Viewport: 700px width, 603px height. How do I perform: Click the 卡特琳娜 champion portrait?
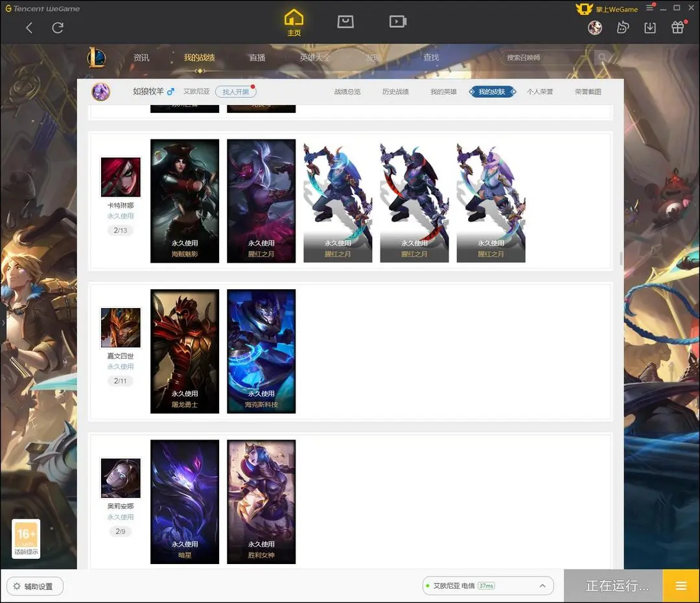(x=121, y=177)
